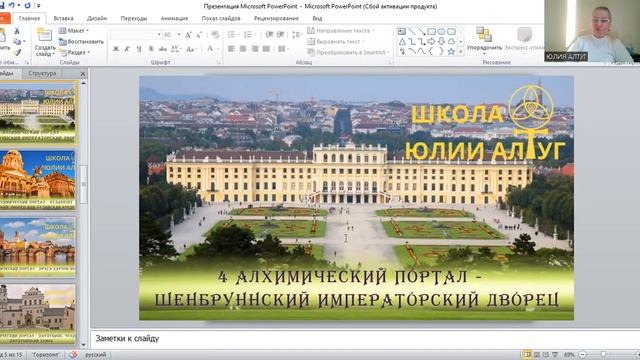Select the Rectangle shape in gallery
Screen dimensions: 640x360
(x=431, y=31)
